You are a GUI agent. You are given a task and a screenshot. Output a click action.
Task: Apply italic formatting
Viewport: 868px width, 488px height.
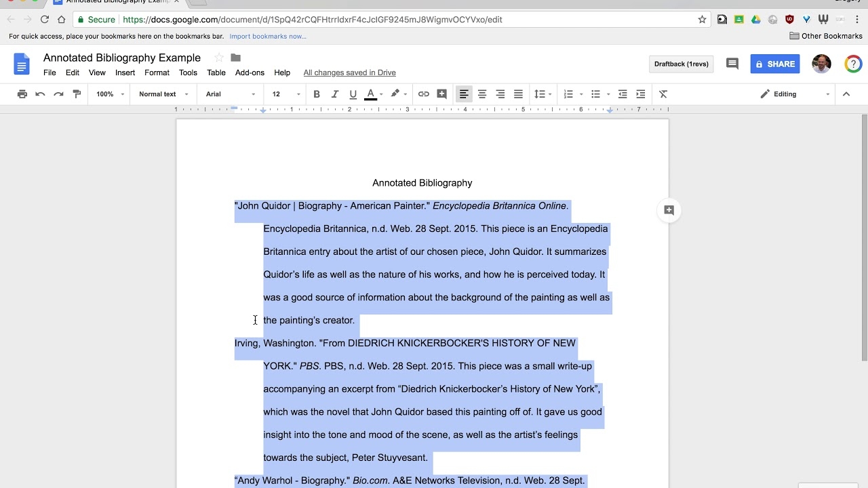coord(334,94)
